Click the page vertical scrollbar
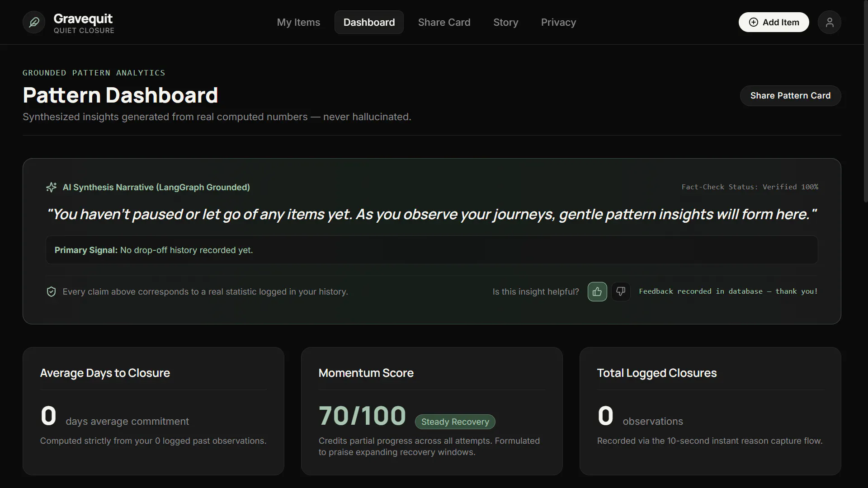 pyautogui.click(x=865, y=101)
